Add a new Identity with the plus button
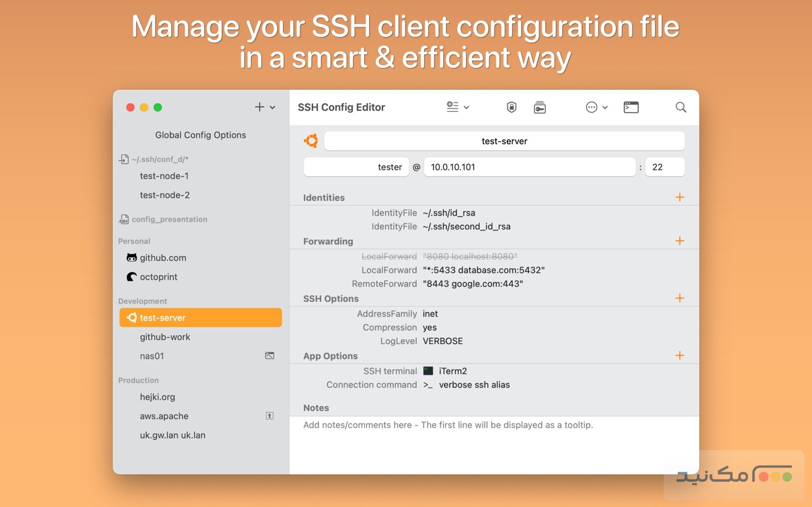Image resolution: width=812 pixels, height=507 pixels. tap(679, 197)
